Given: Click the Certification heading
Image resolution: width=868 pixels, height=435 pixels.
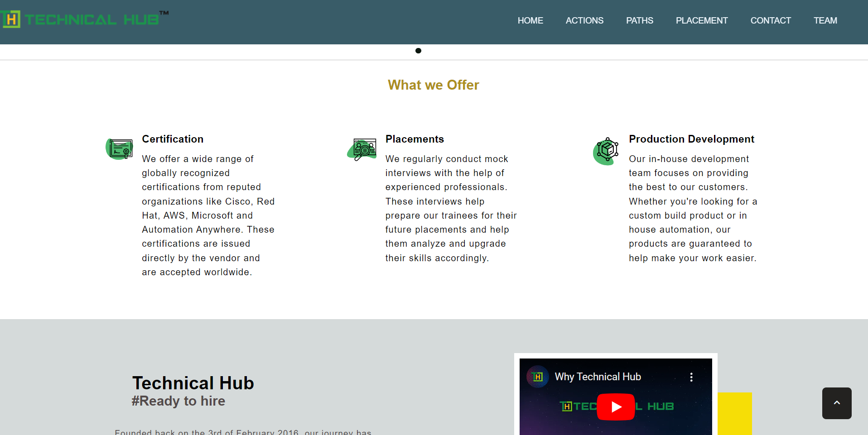Looking at the screenshot, I should (173, 139).
